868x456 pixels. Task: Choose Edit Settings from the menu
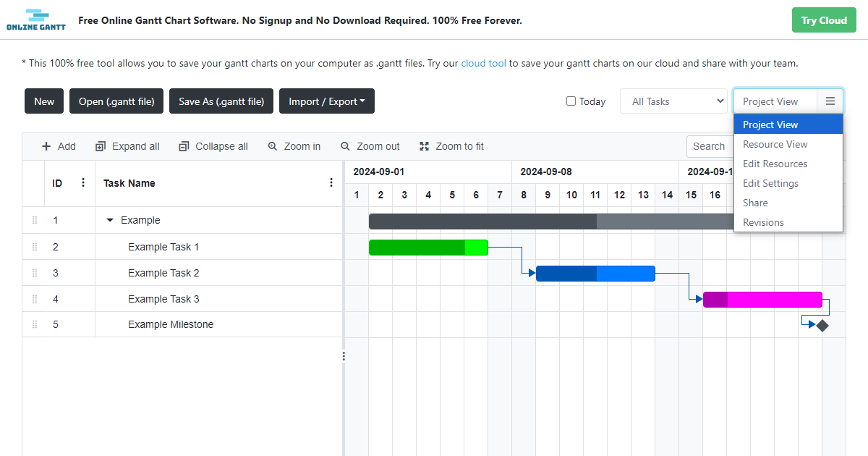[x=788, y=183]
